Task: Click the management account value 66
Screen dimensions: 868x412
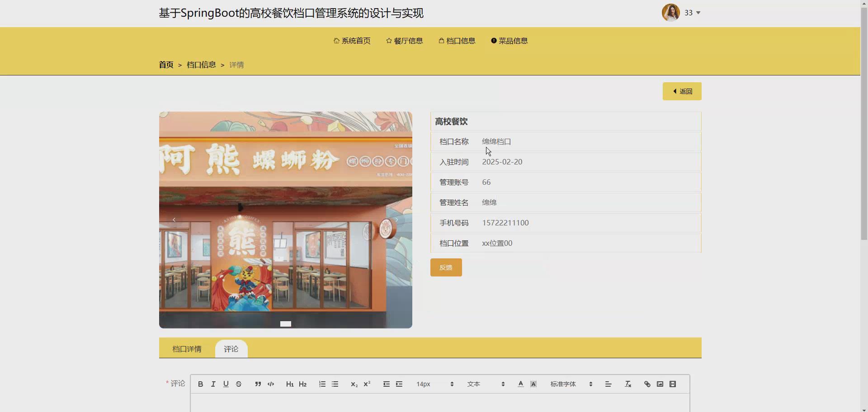Action: (486, 182)
